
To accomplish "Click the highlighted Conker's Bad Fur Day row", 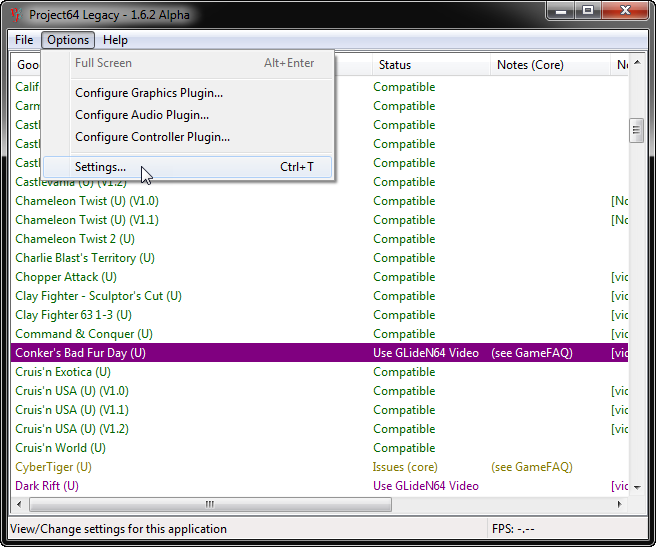I will coord(319,353).
